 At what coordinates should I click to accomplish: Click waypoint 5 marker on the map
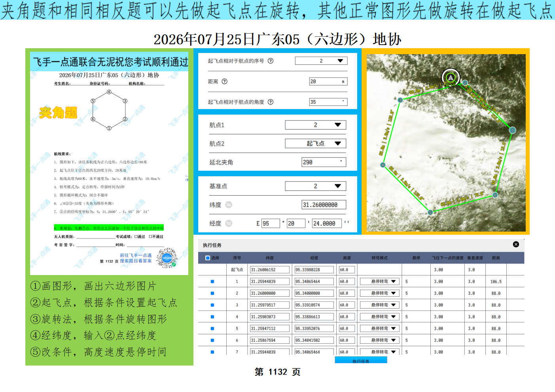click(x=430, y=212)
